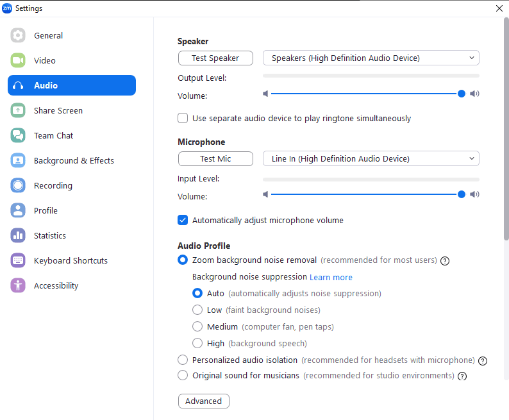Open Share Screen settings icon
The width and height of the screenshot is (509, 420).
click(x=18, y=111)
